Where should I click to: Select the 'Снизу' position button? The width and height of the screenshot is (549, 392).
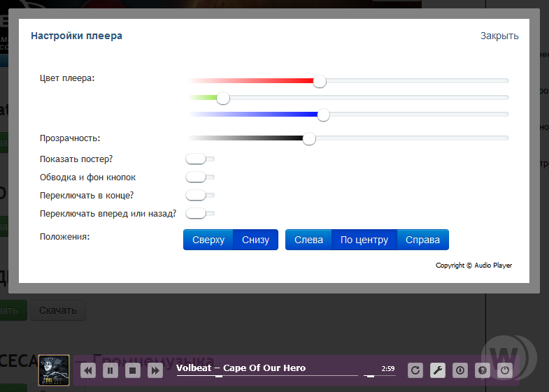click(x=255, y=240)
